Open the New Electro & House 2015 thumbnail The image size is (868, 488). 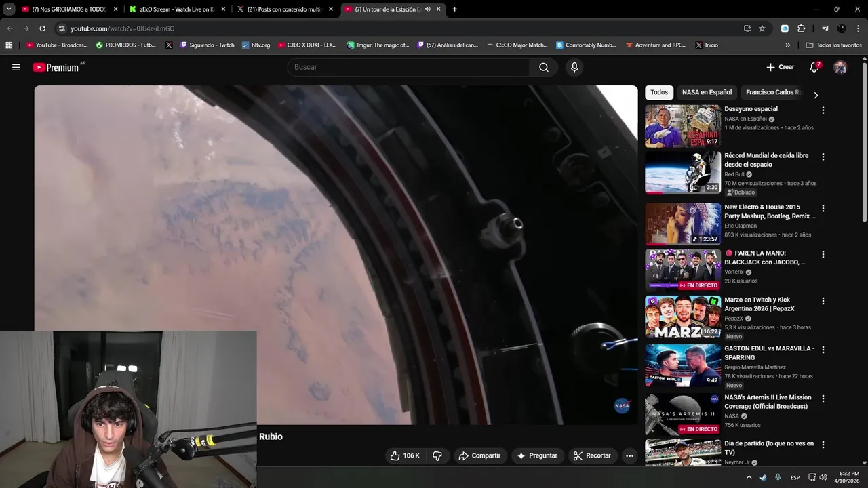click(x=683, y=224)
